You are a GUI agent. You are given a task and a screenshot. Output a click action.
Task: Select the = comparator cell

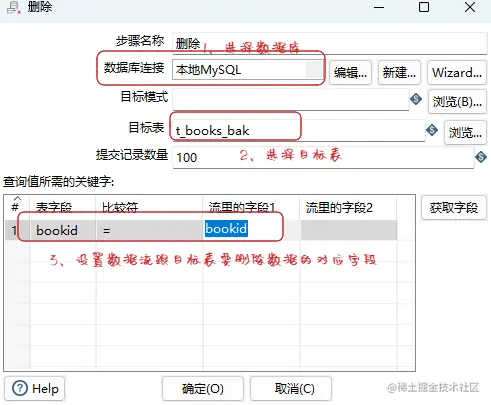click(x=149, y=230)
